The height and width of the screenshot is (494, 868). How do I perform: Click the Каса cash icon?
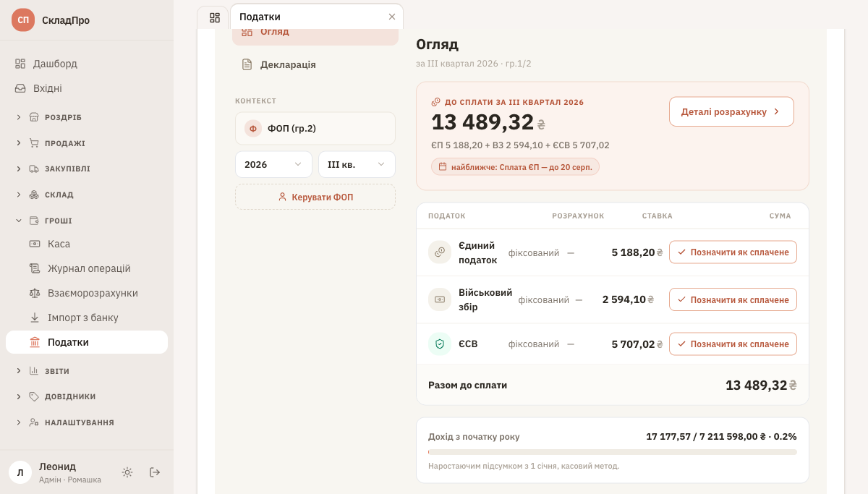pos(35,244)
